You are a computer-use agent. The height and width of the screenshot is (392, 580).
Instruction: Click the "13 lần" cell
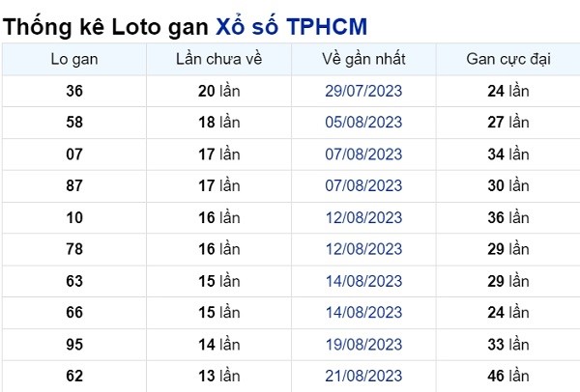(218, 375)
